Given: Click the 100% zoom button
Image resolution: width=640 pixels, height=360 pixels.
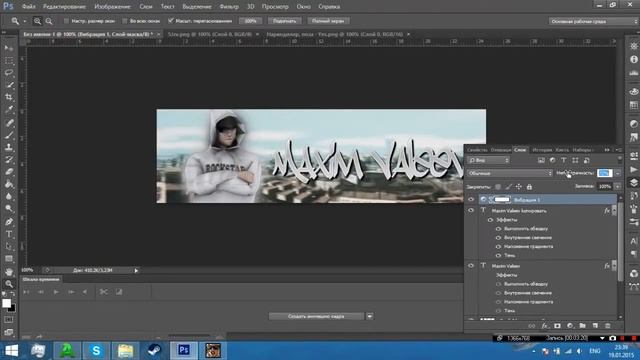Looking at the screenshot, I should [x=250, y=21].
